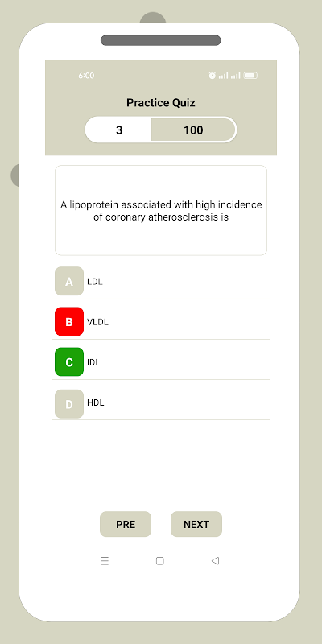Return to previous question with PRE

(x=126, y=524)
